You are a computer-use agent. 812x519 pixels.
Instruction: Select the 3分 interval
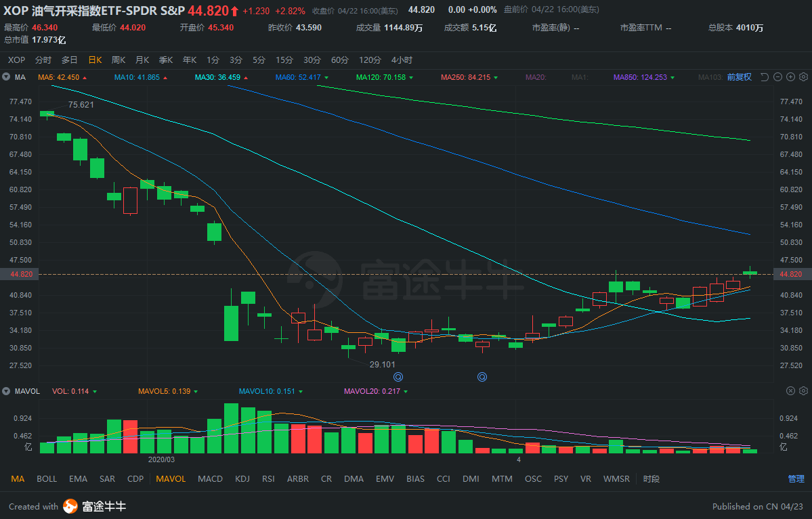pos(236,60)
